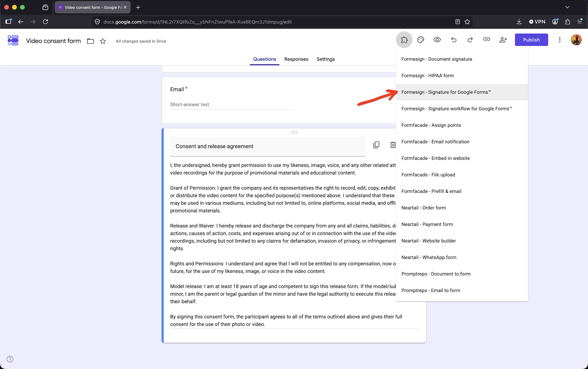Select Formfacade - Prefill & email
The image size is (588, 369).
(x=462, y=191)
